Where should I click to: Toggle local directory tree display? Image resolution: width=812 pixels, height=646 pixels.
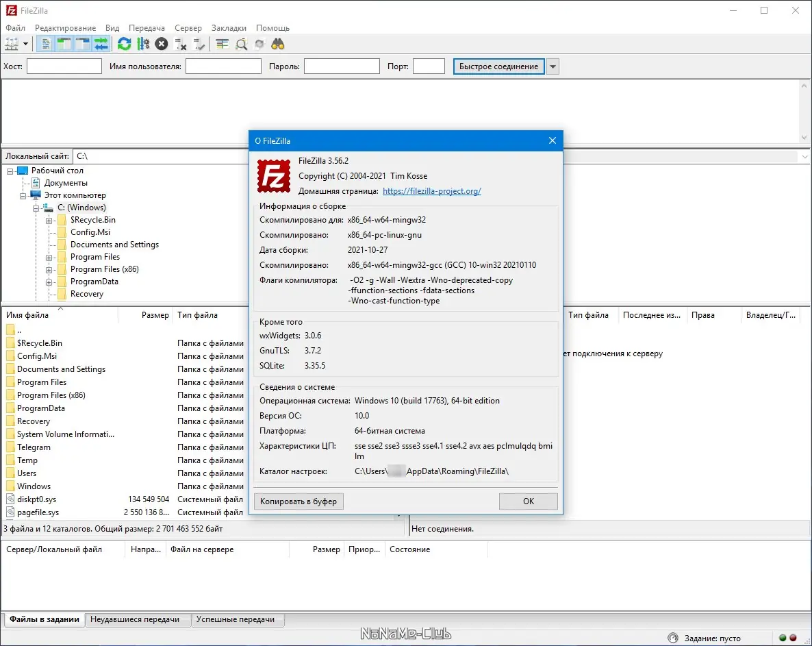(64, 44)
